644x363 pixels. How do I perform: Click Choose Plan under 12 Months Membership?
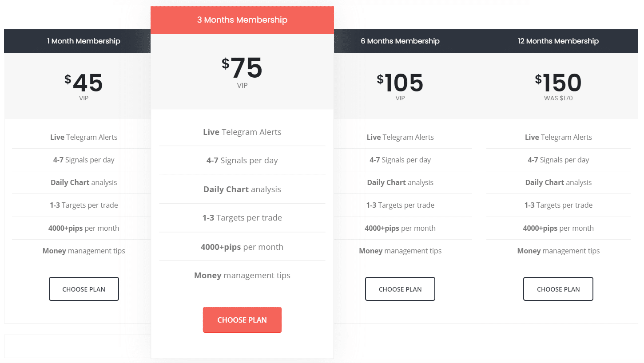point(558,289)
